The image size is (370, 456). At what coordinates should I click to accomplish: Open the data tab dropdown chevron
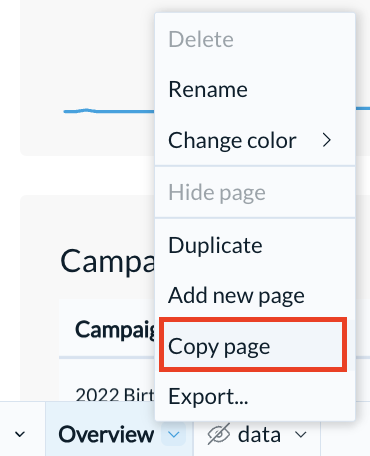point(301,434)
